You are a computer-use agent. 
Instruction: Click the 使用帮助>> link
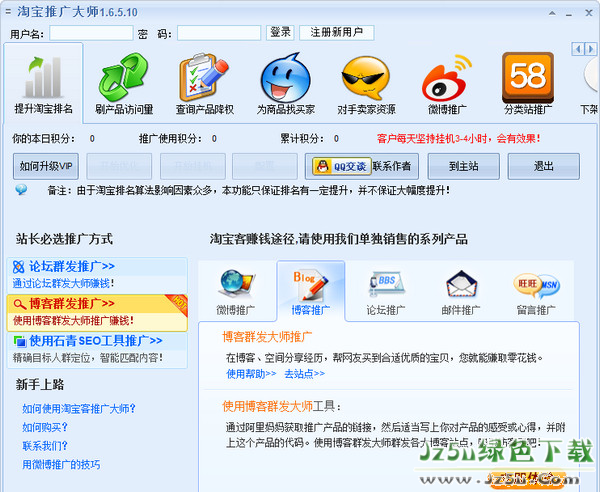[251, 373]
